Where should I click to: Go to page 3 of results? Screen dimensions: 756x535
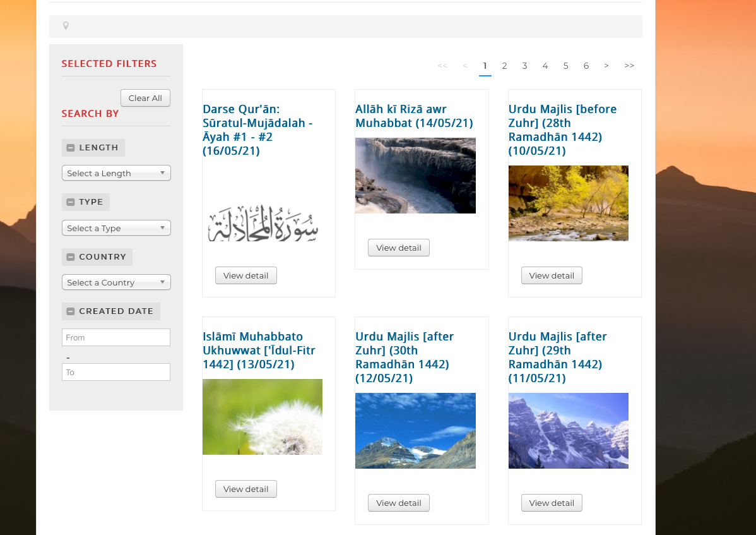pyautogui.click(x=524, y=66)
